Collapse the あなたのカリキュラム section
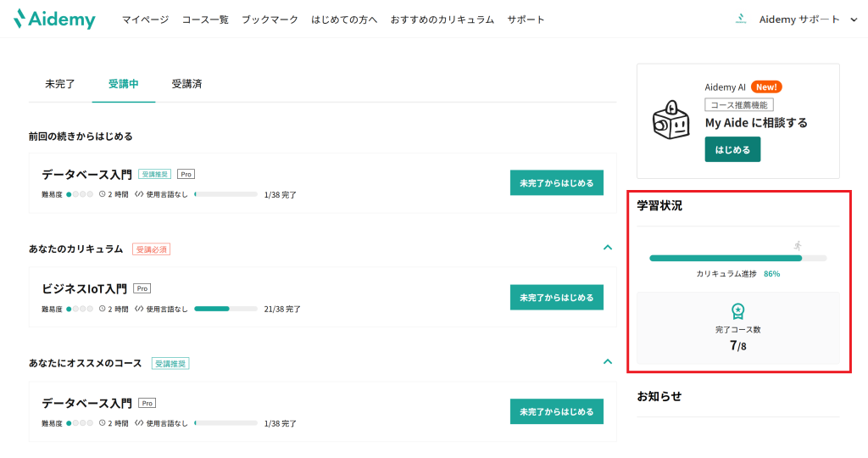This screenshot has height=458, width=868. click(x=607, y=248)
